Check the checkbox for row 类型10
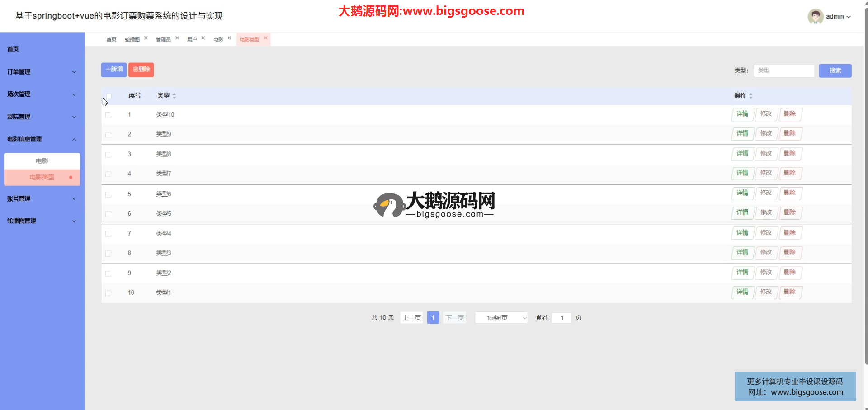The width and height of the screenshot is (868, 410). (x=108, y=115)
